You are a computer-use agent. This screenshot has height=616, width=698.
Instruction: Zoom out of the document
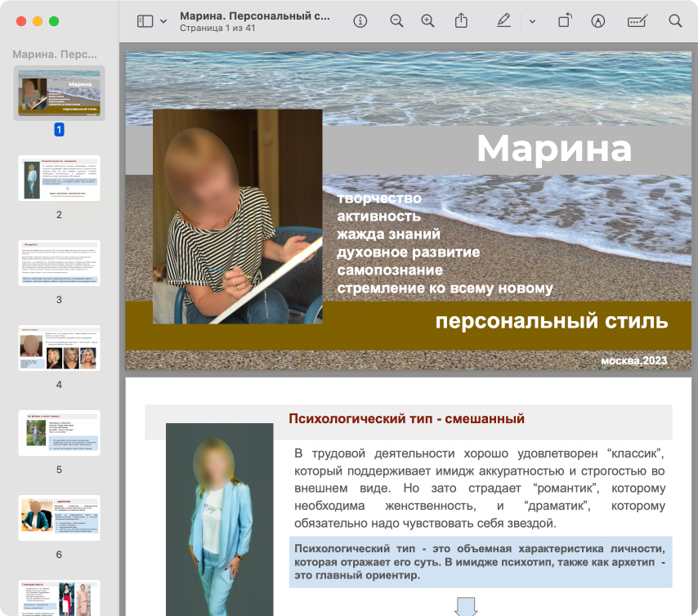pos(396,21)
